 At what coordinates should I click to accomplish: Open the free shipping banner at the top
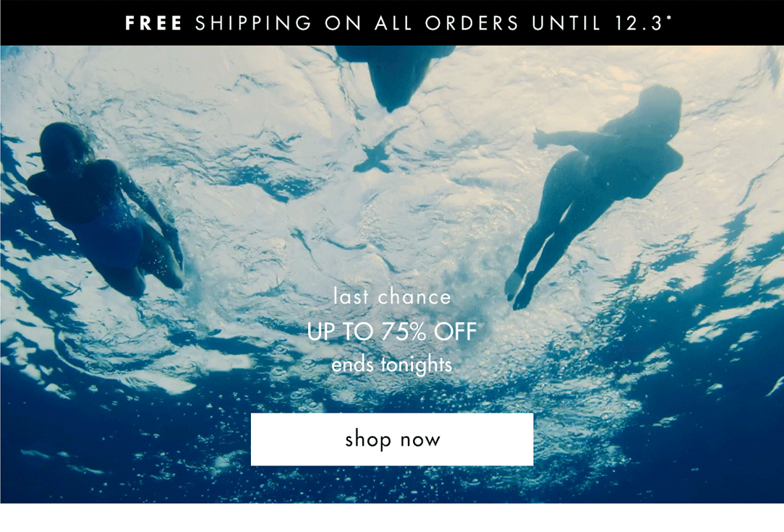coord(392,23)
